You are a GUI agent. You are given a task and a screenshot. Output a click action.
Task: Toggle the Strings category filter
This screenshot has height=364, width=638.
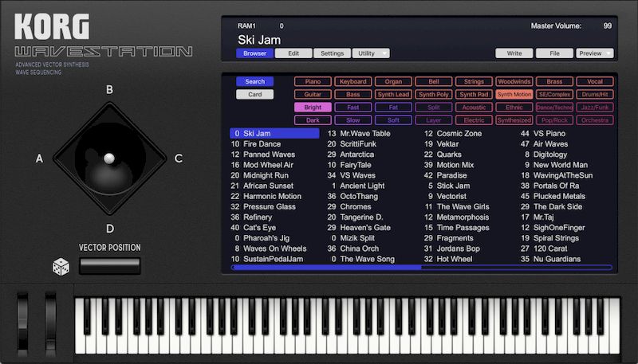(474, 82)
